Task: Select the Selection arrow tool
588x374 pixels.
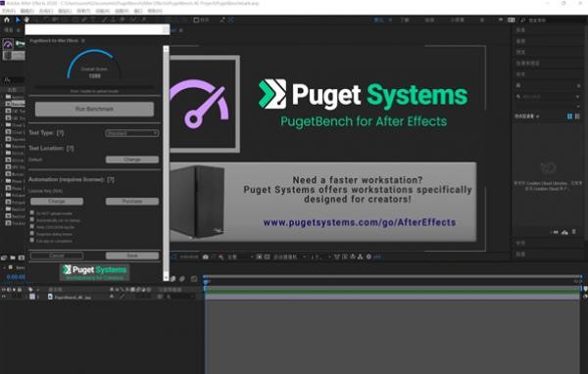Action: pyautogui.click(x=18, y=20)
